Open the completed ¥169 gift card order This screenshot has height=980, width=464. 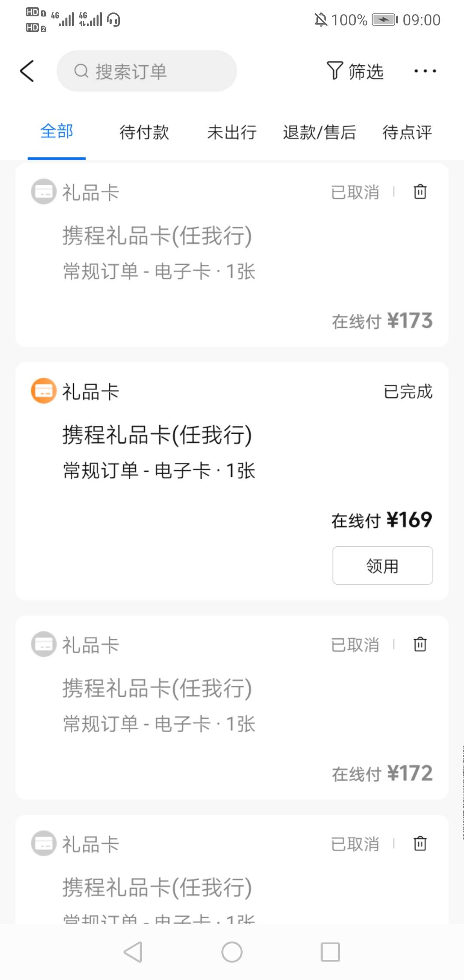point(157,435)
